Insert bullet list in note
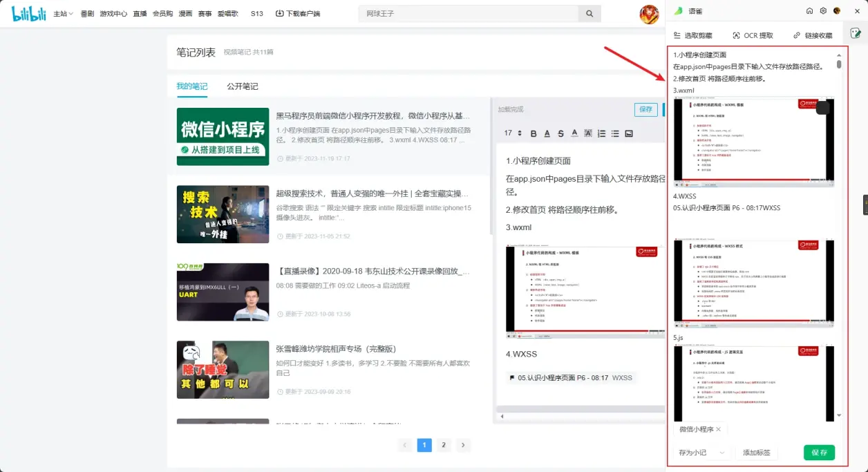 615,133
